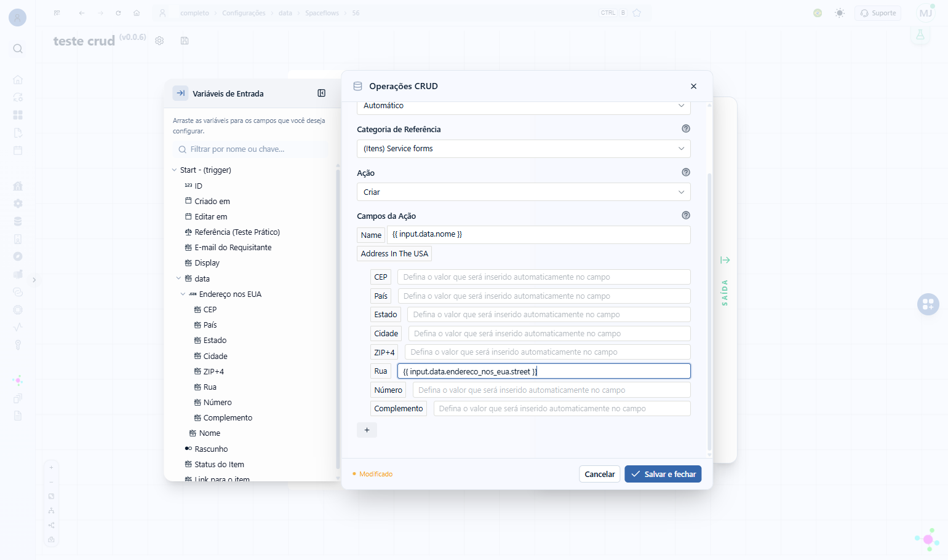Open the Ação dropdown showing Criar
Screen dimensions: 948x560
(x=524, y=192)
